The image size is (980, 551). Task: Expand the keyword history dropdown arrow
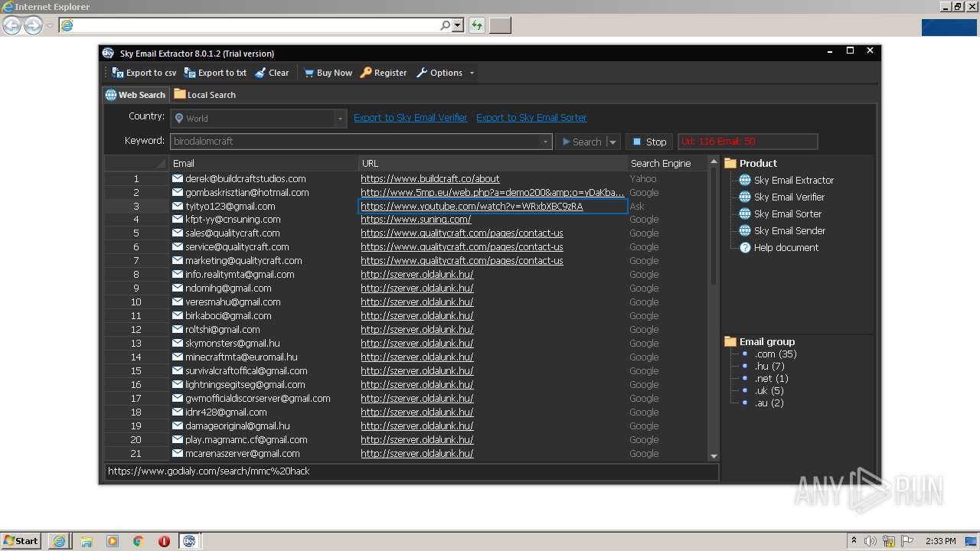546,142
